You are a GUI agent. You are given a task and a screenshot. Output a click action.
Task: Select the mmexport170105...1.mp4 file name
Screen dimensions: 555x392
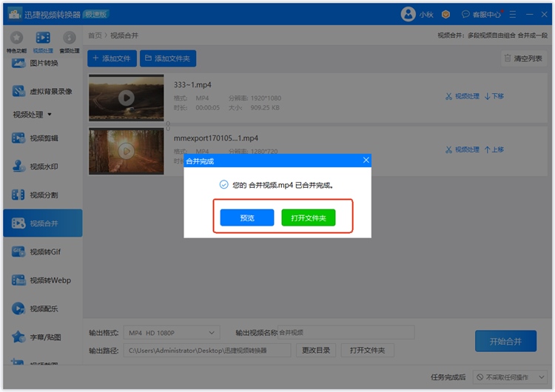tap(215, 138)
